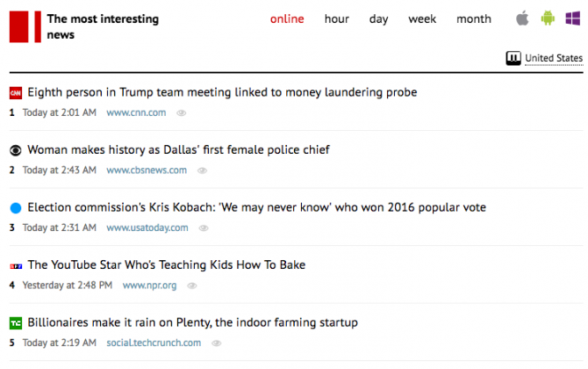This screenshot has width=588, height=369.
Task: Click the NPR source icon
Action: [15, 265]
